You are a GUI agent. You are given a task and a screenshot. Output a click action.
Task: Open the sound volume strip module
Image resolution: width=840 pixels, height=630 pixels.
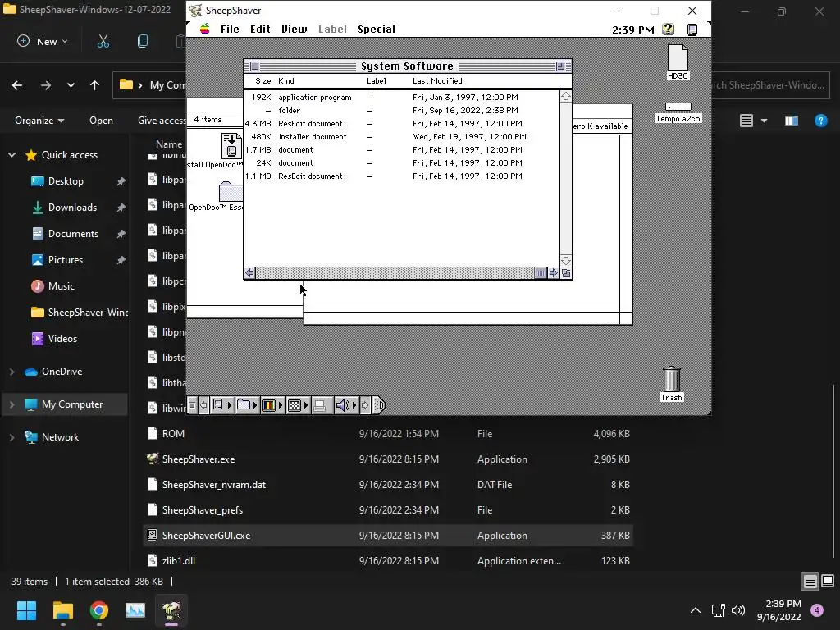(x=346, y=405)
